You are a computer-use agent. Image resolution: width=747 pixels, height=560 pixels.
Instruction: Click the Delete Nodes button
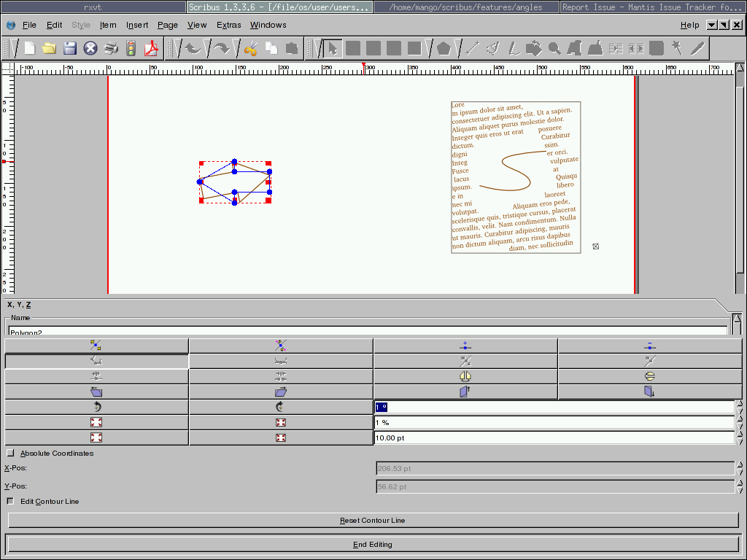pos(649,346)
